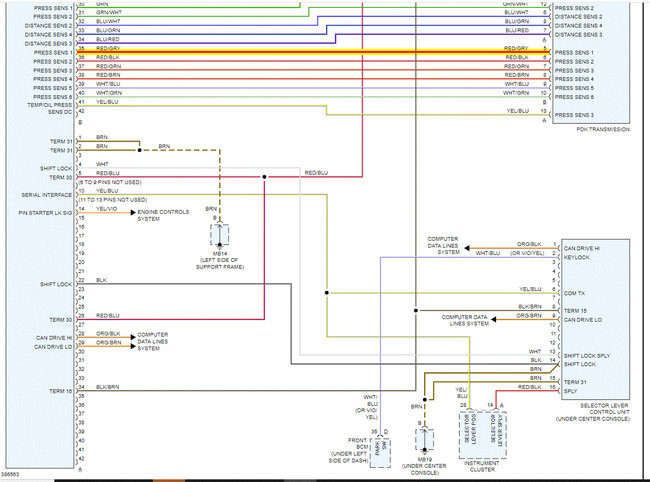Select the ORG/BRN wire label at pin 29

pyautogui.click(x=109, y=342)
